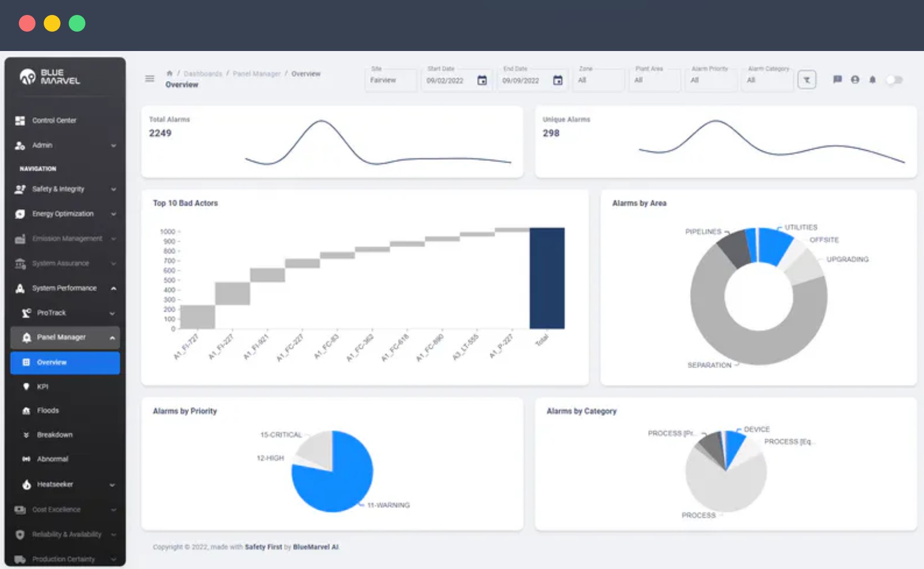Open the KPI page

coord(43,387)
